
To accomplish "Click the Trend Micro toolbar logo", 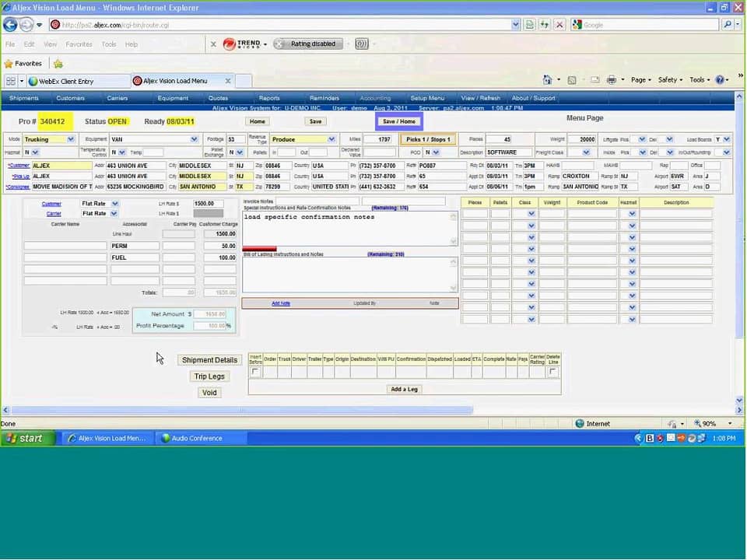I will [x=242, y=44].
